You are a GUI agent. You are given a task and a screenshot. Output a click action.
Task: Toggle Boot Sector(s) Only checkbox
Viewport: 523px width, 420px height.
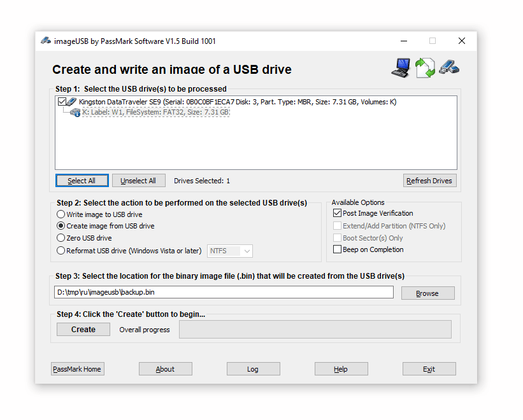click(337, 238)
